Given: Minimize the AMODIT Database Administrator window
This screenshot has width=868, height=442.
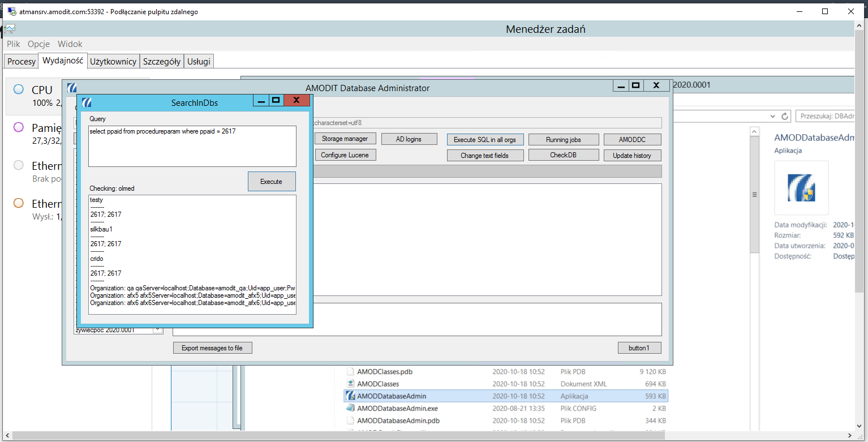Looking at the screenshot, I should coord(621,85).
